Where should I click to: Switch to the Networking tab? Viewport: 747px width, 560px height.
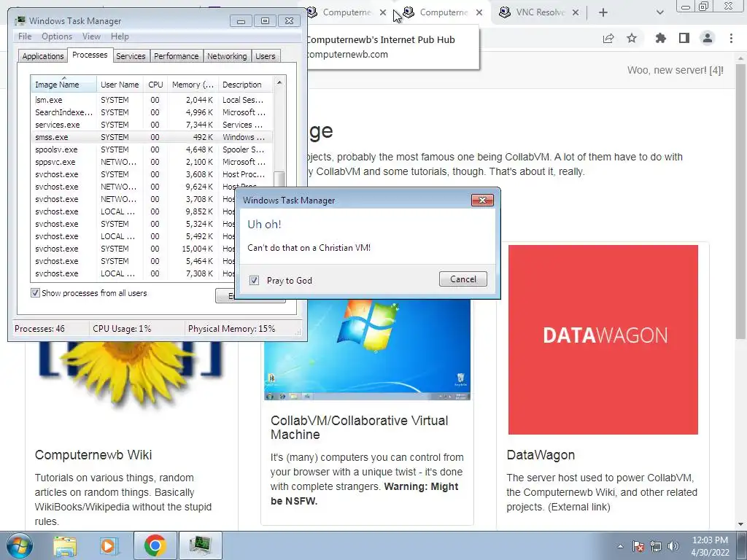click(x=227, y=56)
